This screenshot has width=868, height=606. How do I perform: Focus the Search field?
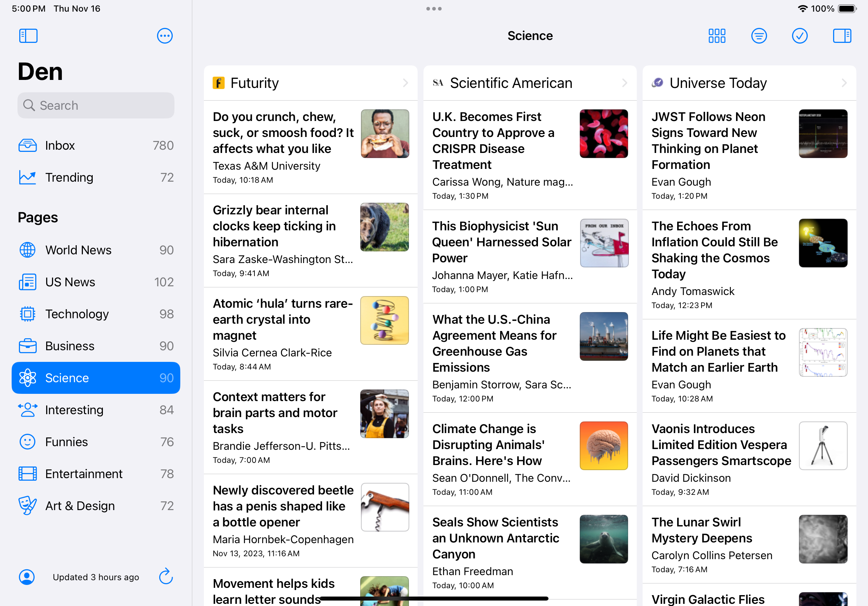[x=96, y=105]
